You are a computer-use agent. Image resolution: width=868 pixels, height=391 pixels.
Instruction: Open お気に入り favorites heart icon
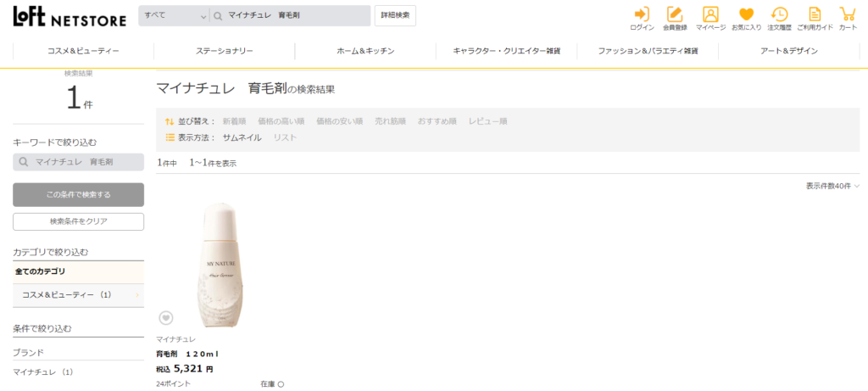pyautogui.click(x=746, y=19)
